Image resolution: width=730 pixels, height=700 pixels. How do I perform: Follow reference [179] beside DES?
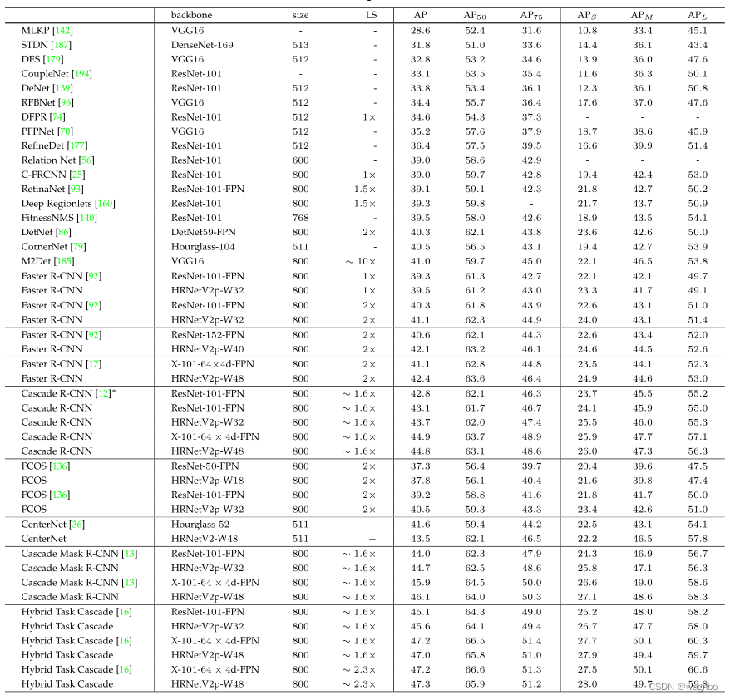(x=53, y=60)
